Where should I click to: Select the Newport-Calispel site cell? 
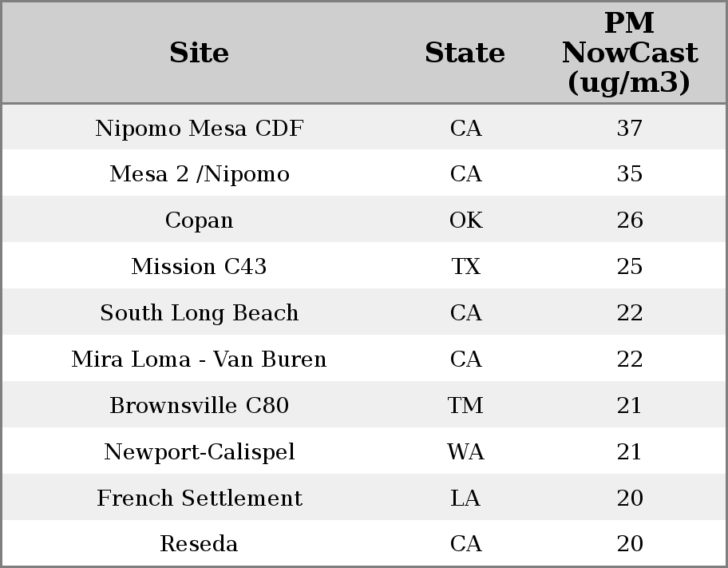[199, 452]
